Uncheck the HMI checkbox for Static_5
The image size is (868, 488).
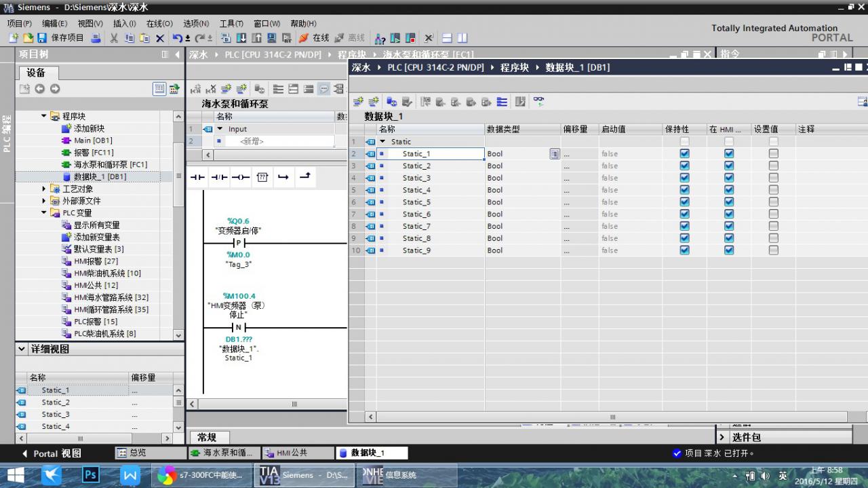(729, 202)
